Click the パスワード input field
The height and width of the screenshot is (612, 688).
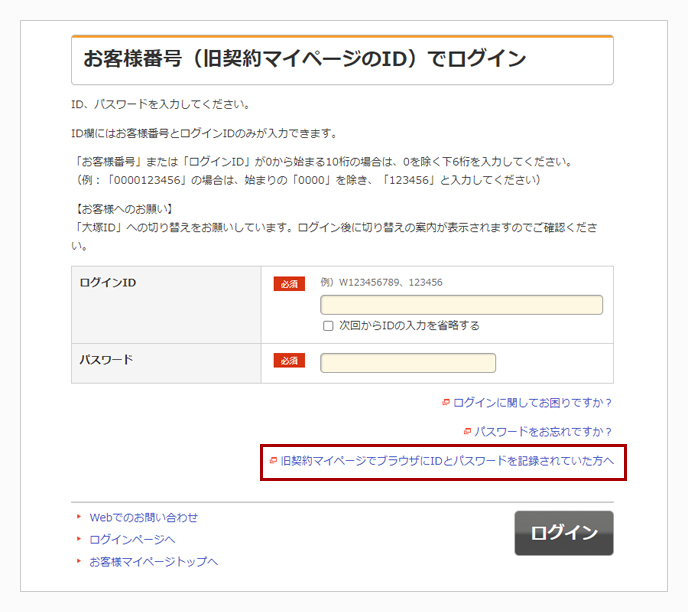(408, 363)
